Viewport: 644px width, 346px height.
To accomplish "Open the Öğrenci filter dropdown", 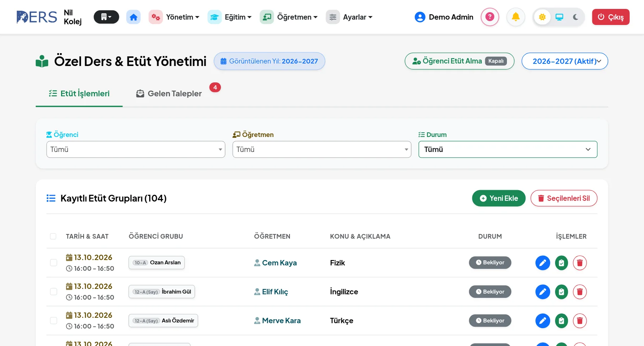I will click(x=136, y=149).
